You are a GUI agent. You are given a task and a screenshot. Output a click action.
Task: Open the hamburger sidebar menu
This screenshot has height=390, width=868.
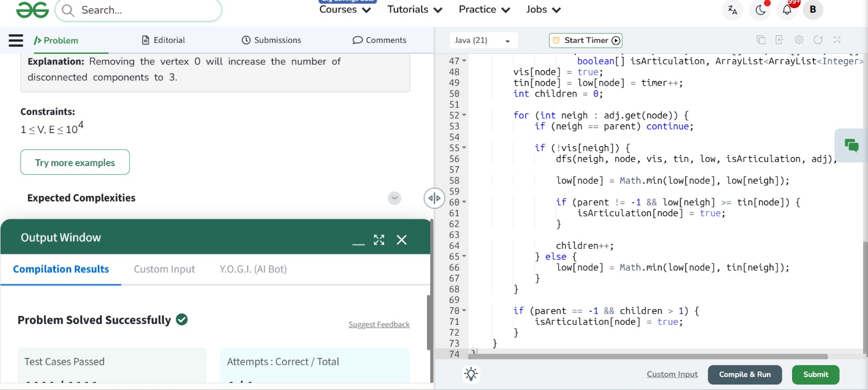click(x=16, y=40)
